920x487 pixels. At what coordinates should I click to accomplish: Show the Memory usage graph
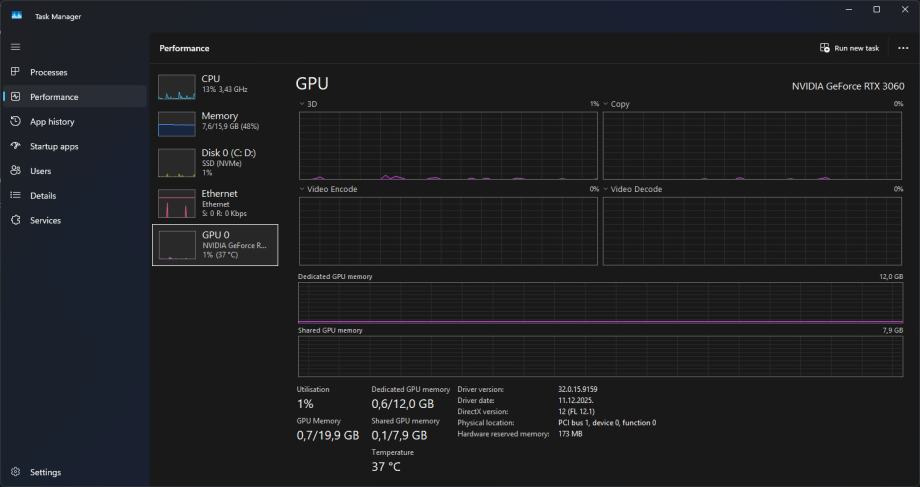click(215, 122)
